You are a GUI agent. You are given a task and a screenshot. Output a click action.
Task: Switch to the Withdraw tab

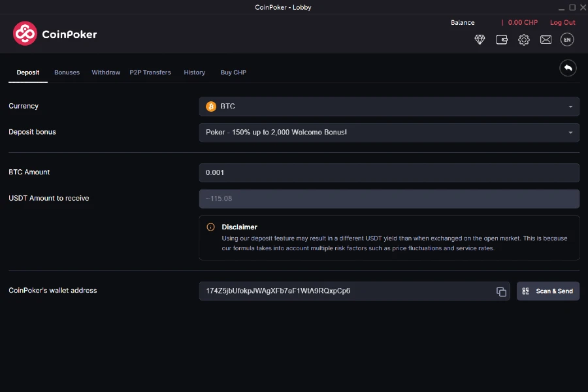(106, 72)
